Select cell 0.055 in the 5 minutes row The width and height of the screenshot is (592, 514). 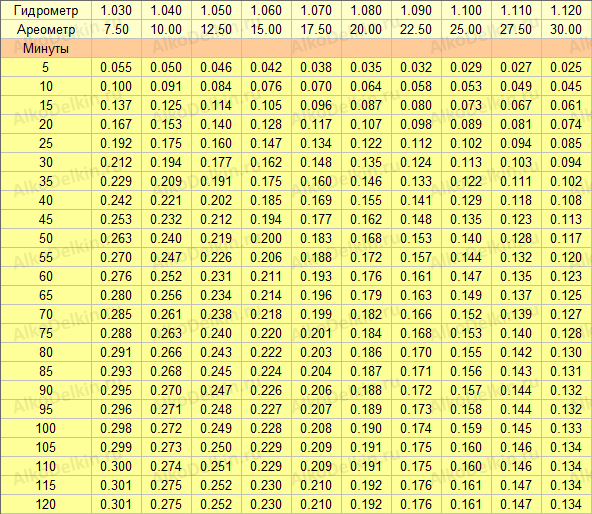point(116,67)
